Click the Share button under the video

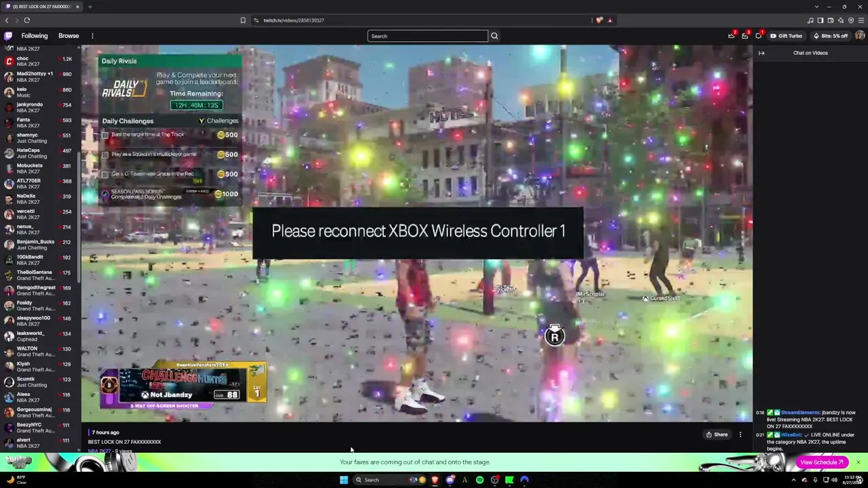[717, 434]
